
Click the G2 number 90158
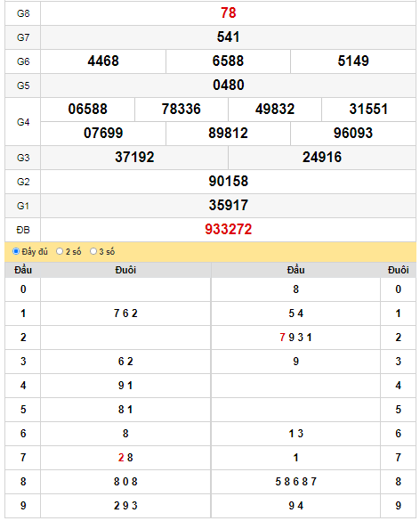(228, 182)
